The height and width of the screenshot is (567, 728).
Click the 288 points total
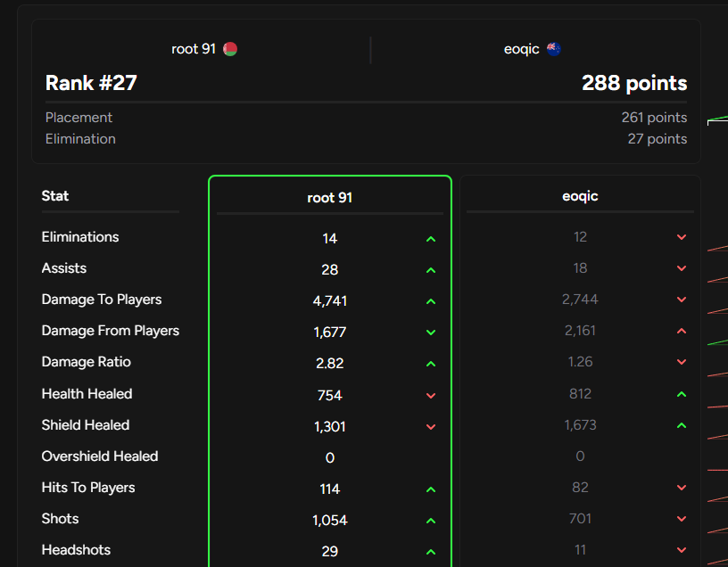click(634, 83)
